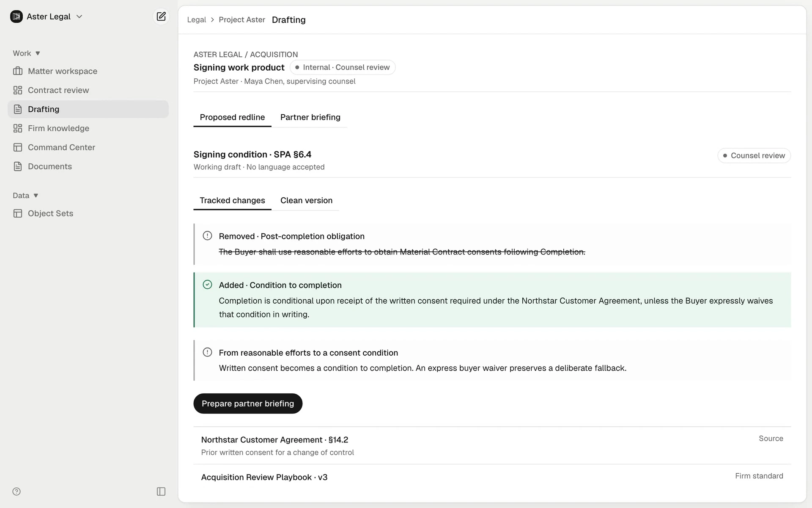Click the alert icon beside Removed entry
The image size is (812, 508).
207,236
